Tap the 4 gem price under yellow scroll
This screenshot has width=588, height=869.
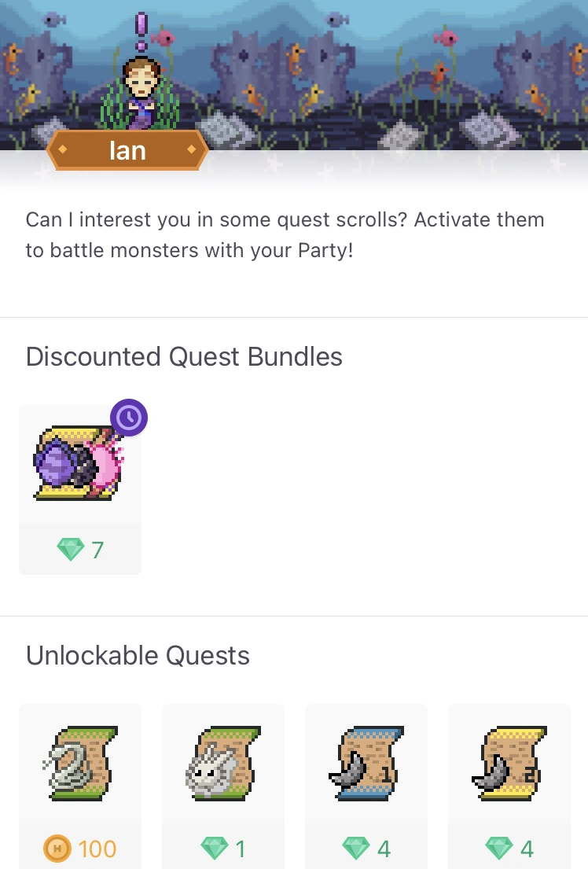pos(527,849)
